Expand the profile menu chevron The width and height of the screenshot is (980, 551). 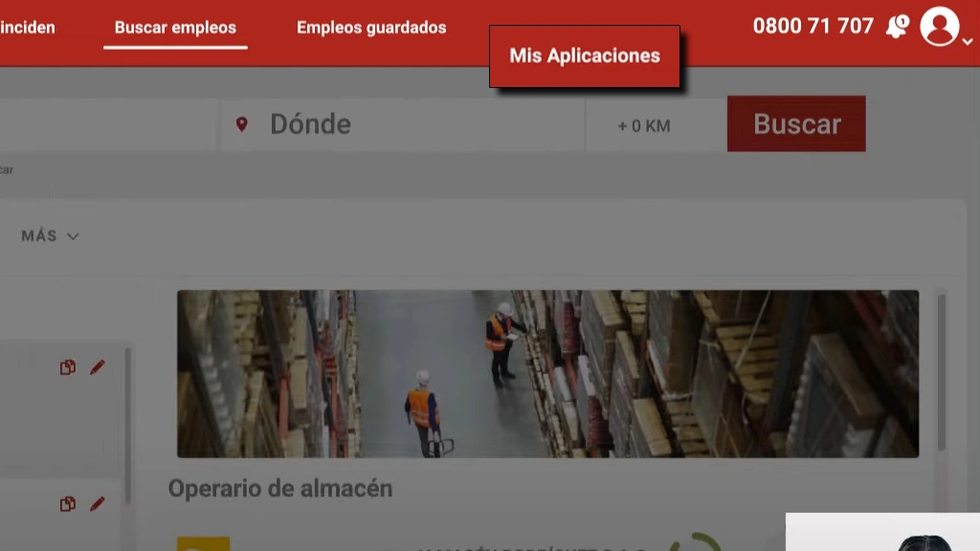pos(968,42)
